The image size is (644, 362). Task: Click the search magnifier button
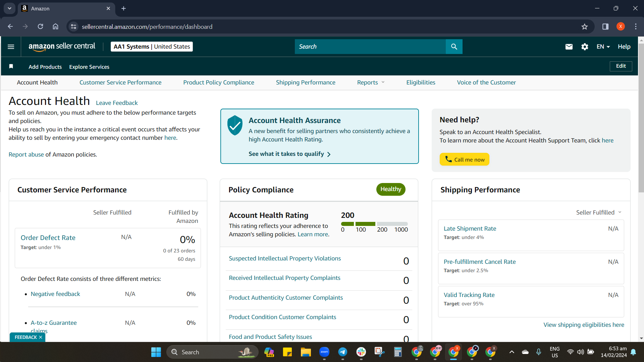point(454,47)
